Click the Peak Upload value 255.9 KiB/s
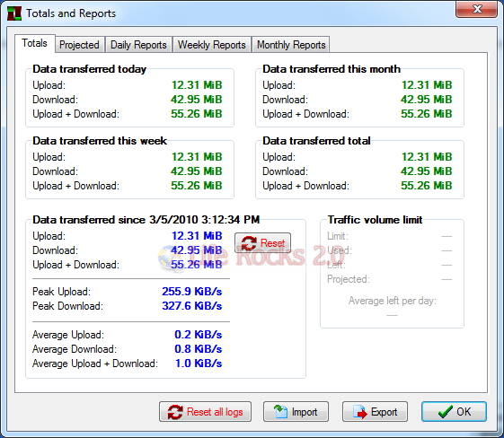 (x=192, y=291)
